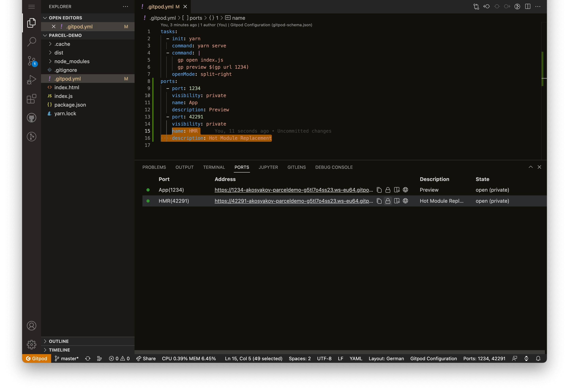The image size is (569, 392).
Task: Switch to the Jupyter tab
Action: pos(268,167)
